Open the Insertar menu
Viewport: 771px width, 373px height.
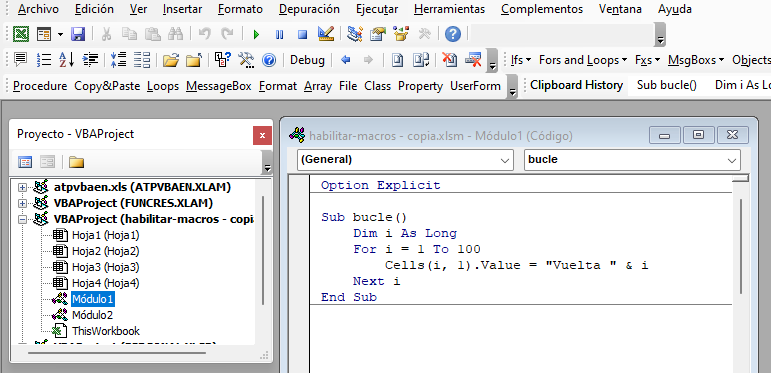(x=182, y=9)
